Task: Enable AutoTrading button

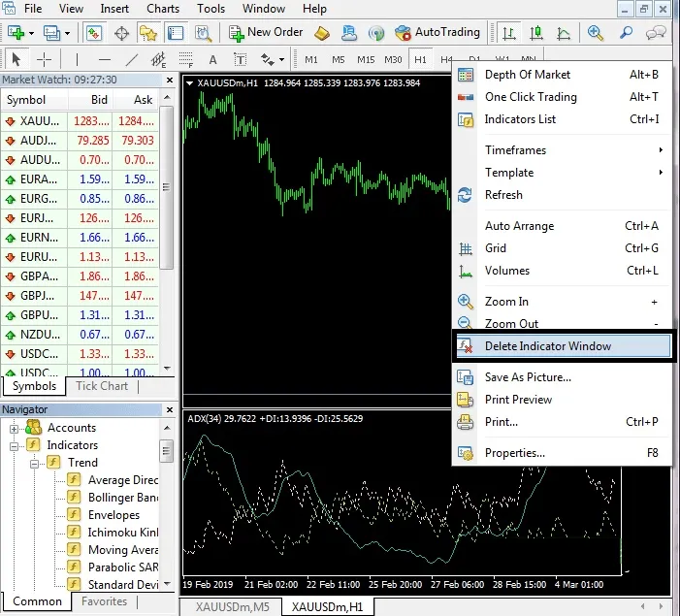Action: point(437,33)
